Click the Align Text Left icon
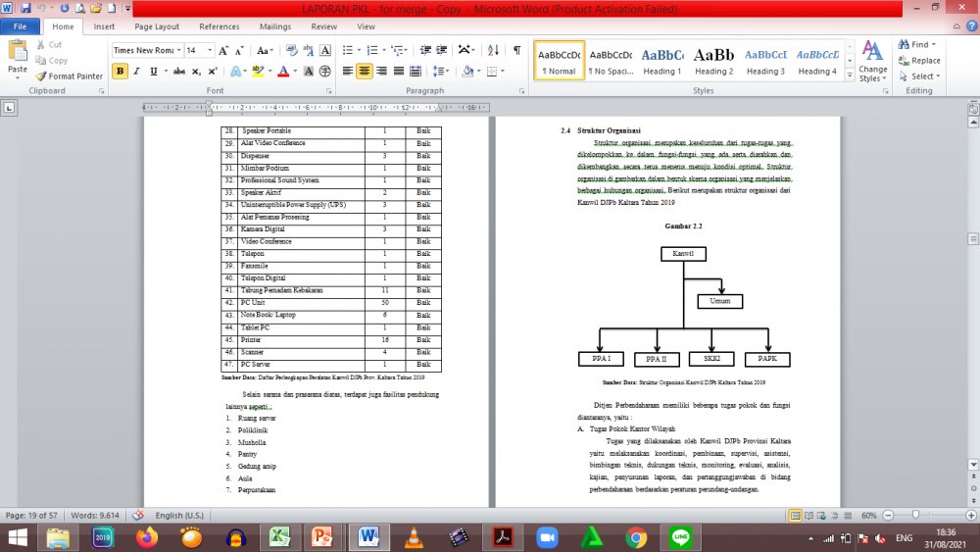This screenshot has width=980, height=552. 348,72
